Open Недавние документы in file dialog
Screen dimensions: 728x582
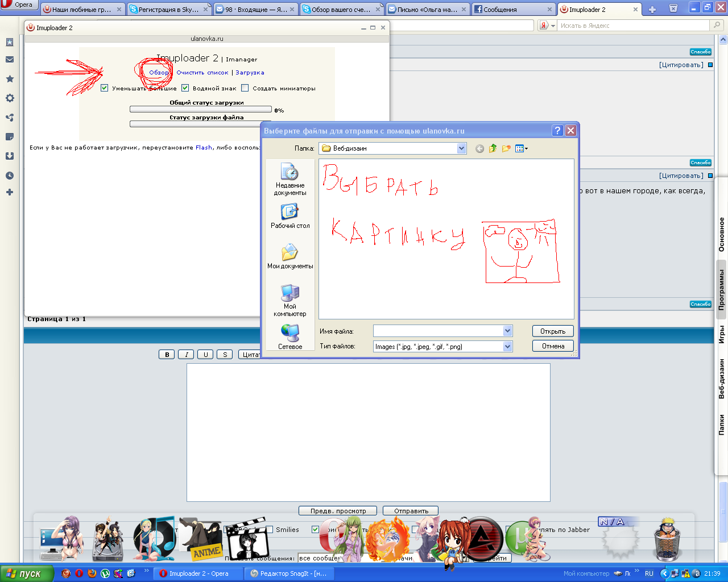click(x=290, y=180)
